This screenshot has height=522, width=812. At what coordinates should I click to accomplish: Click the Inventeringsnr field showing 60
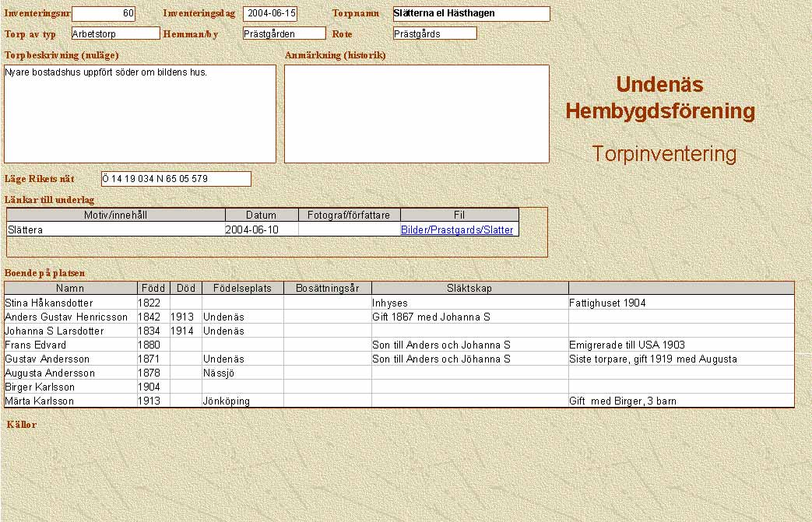104,13
